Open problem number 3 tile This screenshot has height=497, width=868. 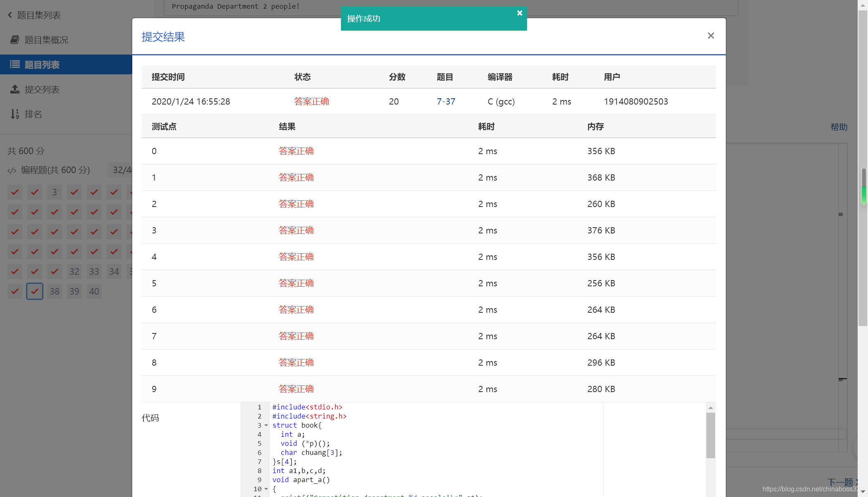tap(55, 193)
